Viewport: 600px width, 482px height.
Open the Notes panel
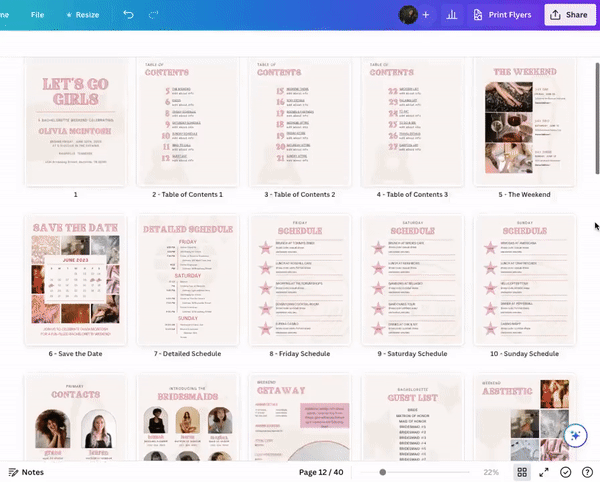pos(26,472)
